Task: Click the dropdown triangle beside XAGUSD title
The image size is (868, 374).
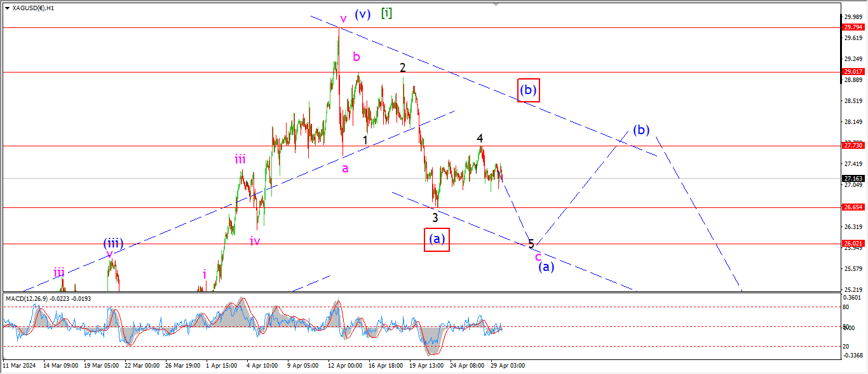Action: (x=7, y=8)
